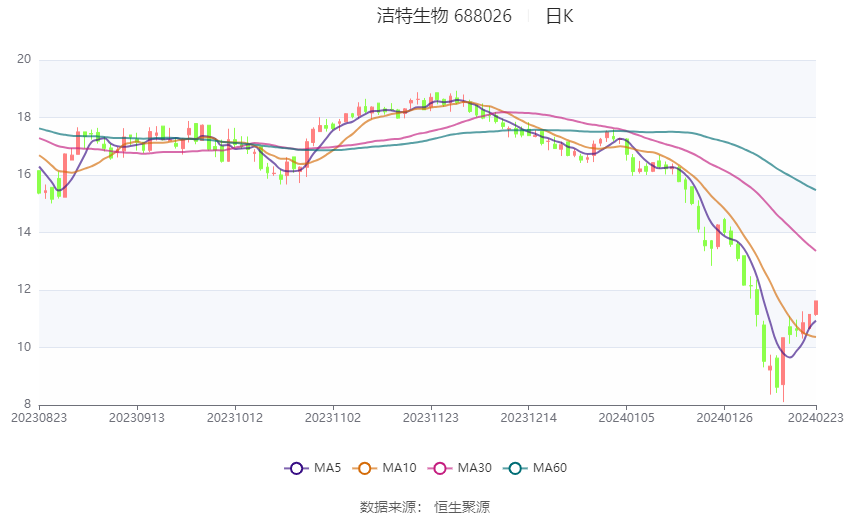
Task: Toggle the MA5 legend circle icon
Action: (296, 468)
